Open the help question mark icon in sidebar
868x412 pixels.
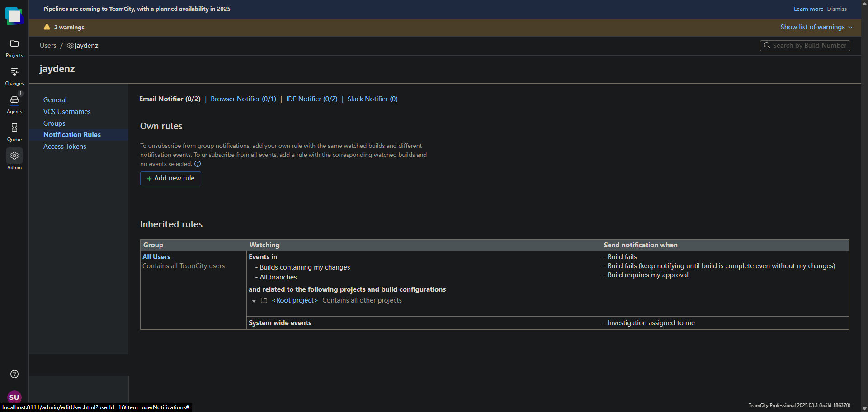coord(14,374)
